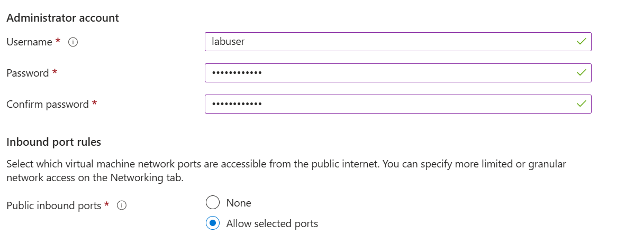The image size is (644, 244).
Task: Click the green checkmark in the Username field
Action: pyautogui.click(x=581, y=41)
